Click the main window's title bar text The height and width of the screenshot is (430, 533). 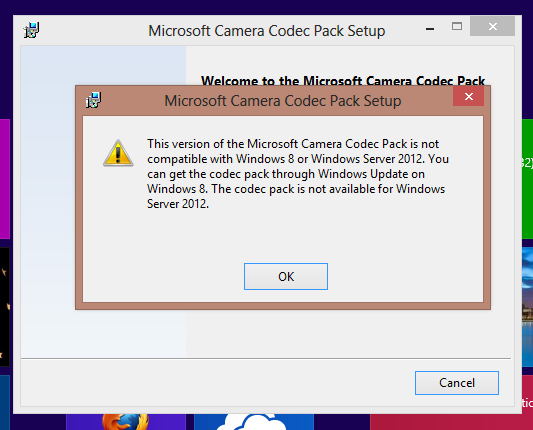[267, 31]
